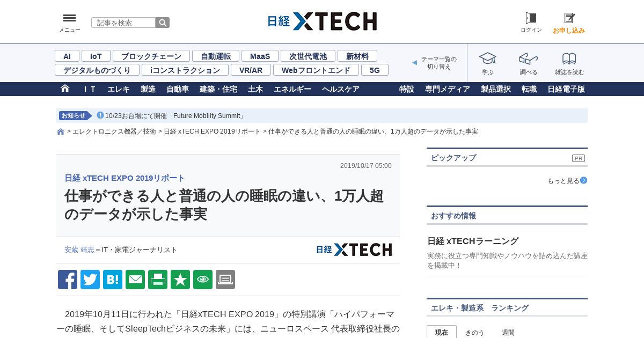The width and height of the screenshot is (644, 338).
Task: Click 日経 xTECH EXPO 2019リポート breadcrumb
Action: [x=212, y=131]
